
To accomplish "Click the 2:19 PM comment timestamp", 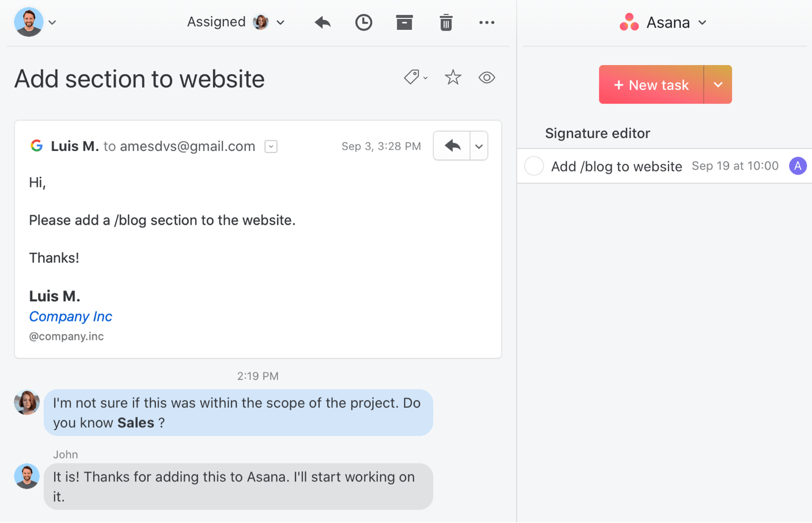I will (x=258, y=376).
